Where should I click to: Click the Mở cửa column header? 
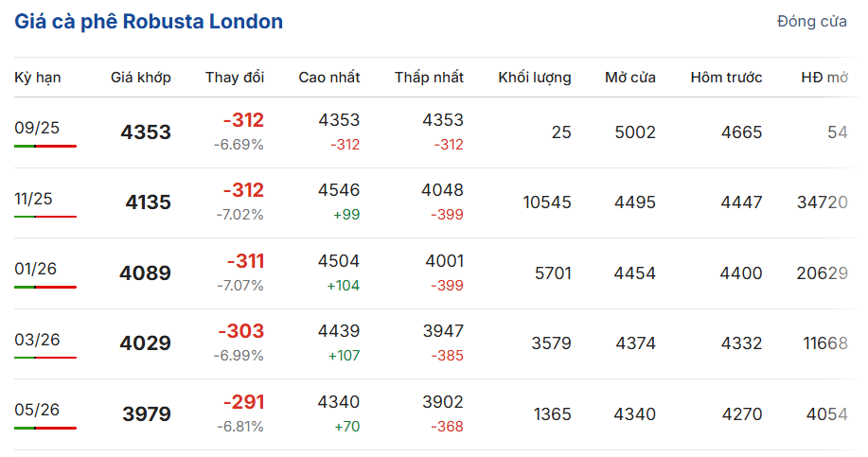(x=630, y=78)
